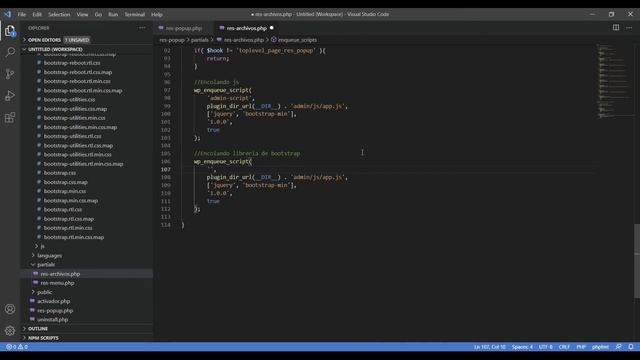Select the res-archivos.php editor tab
This screenshot has height=360, width=640.
coord(247,28)
